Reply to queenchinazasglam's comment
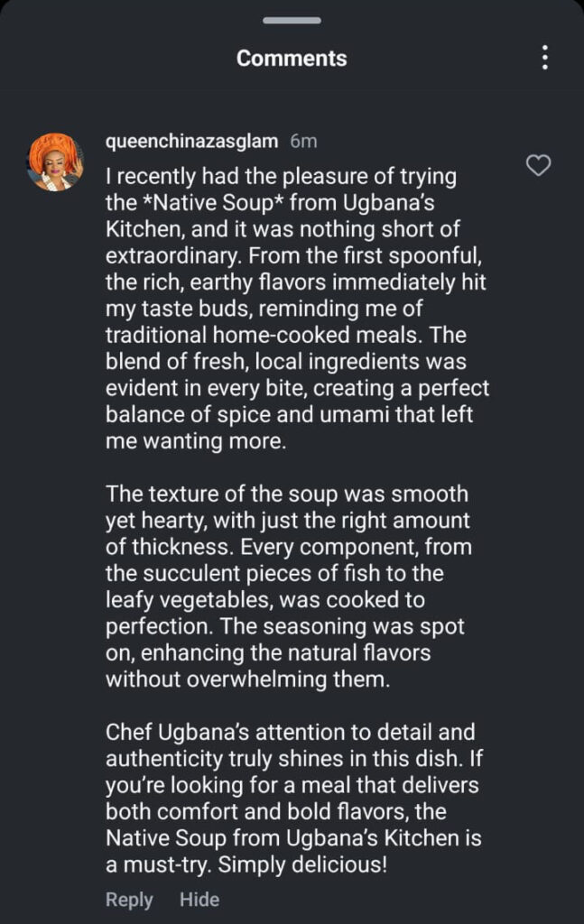 tap(129, 899)
